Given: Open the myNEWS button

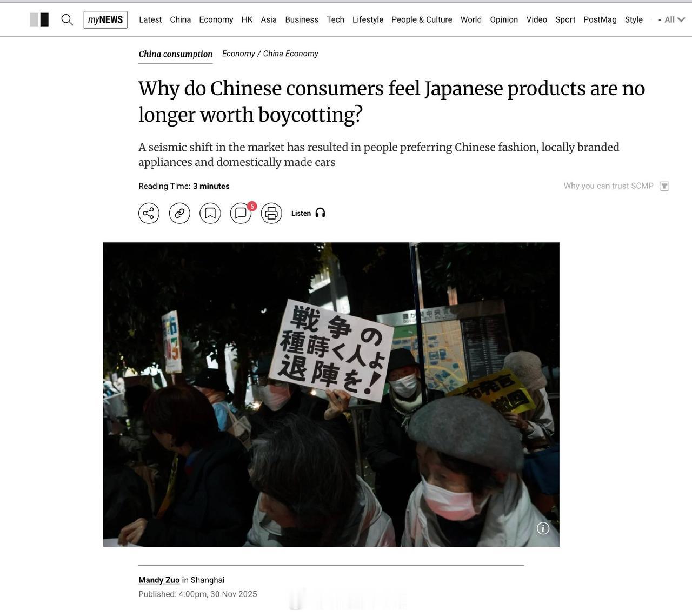Looking at the screenshot, I should (105, 20).
